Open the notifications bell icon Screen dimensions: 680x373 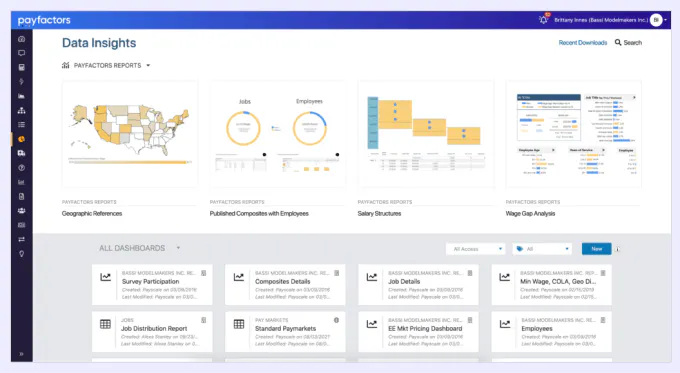click(x=543, y=20)
